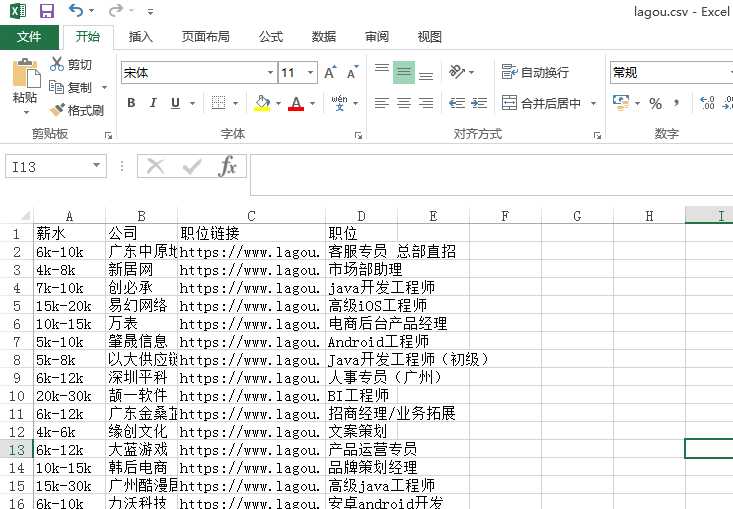Click the 粘贴 paste clipboard icon
733x509 pixels.
tap(26, 72)
